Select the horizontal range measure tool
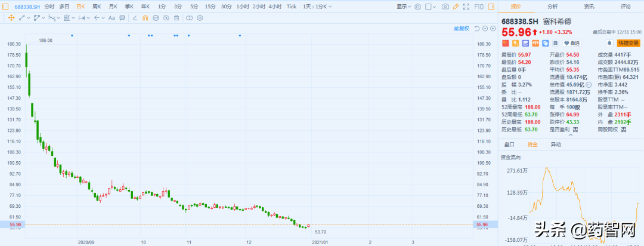The image size is (644, 246). coord(82,18)
